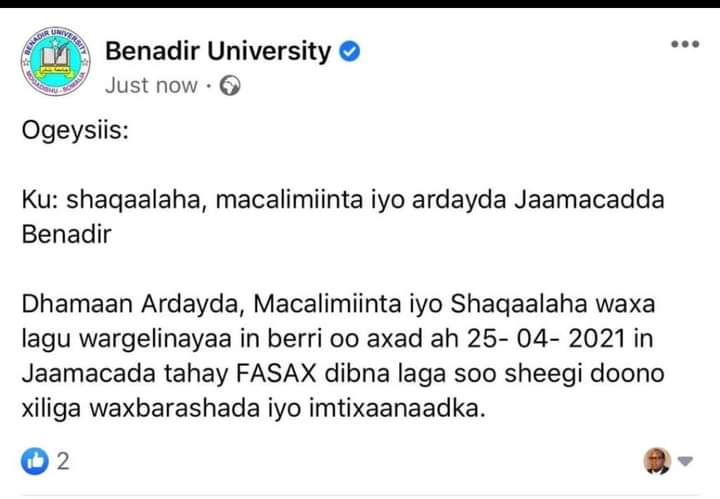720x499 pixels.
Task: Click the blue thumbs-up reaction icon
Action: click(35, 461)
